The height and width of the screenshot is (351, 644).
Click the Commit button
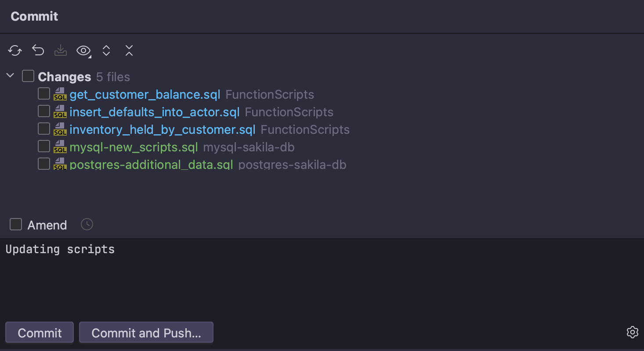tap(39, 332)
